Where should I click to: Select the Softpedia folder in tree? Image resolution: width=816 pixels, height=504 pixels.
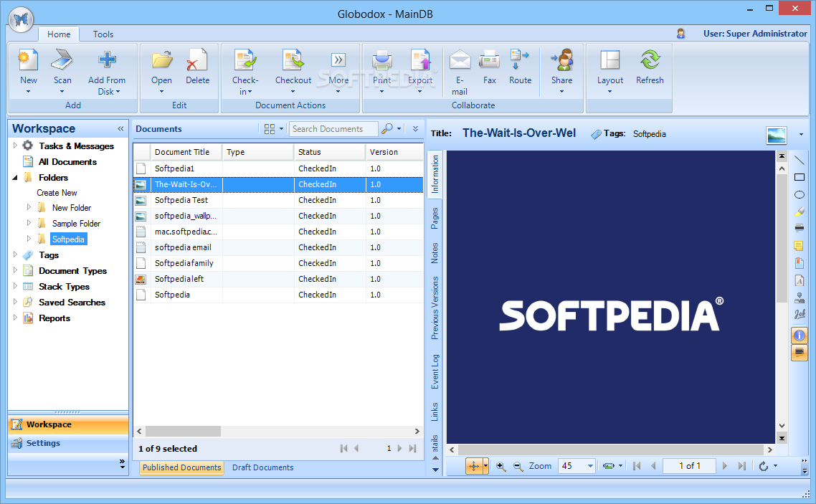point(68,239)
